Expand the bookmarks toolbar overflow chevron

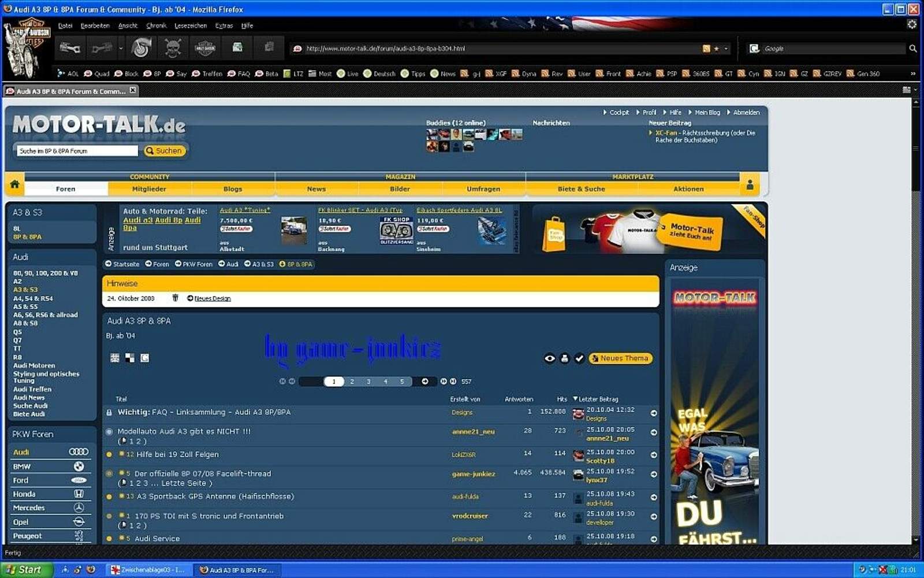[x=912, y=73]
